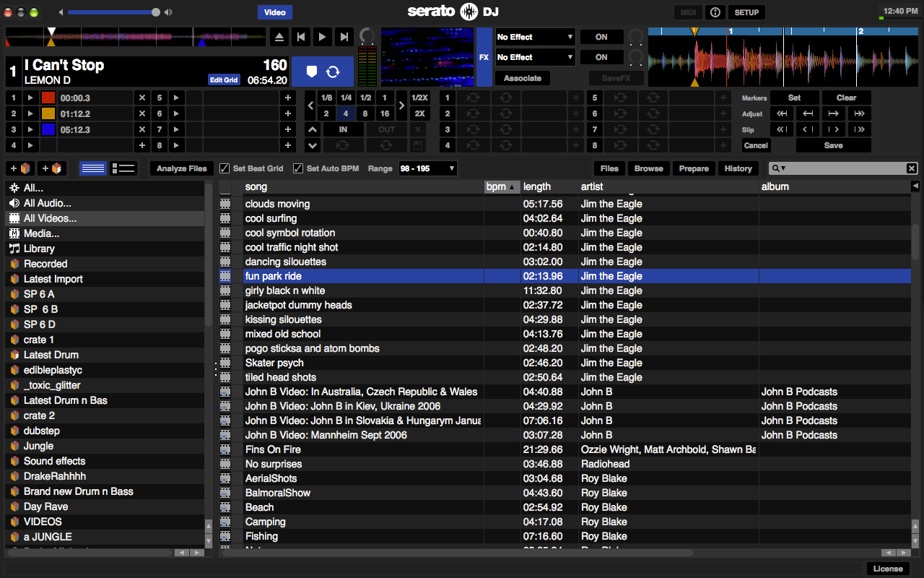Toggle the Video panel button
The width and height of the screenshot is (924, 578).
274,12
